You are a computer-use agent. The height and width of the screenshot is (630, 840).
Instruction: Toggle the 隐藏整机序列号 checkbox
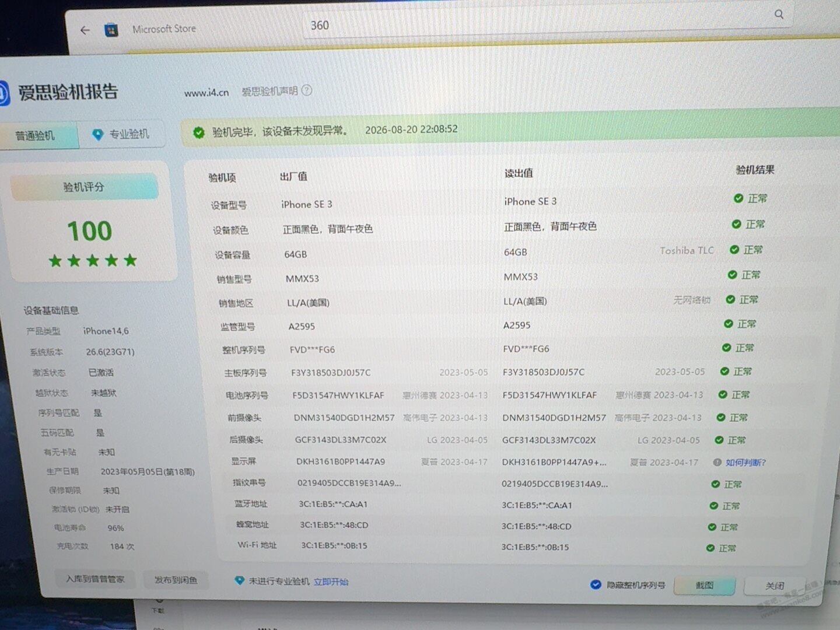point(596,584)
